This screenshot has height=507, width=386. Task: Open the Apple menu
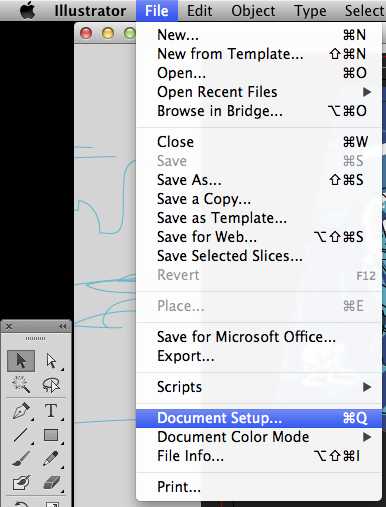click(27, 11)
